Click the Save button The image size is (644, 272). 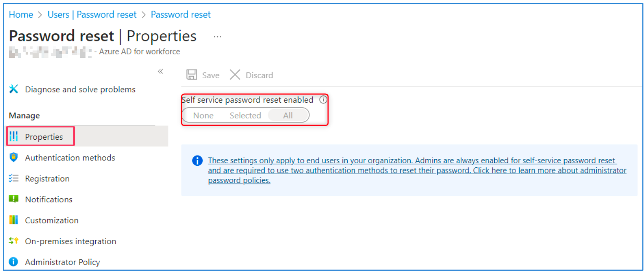click(x=203, y=75)
